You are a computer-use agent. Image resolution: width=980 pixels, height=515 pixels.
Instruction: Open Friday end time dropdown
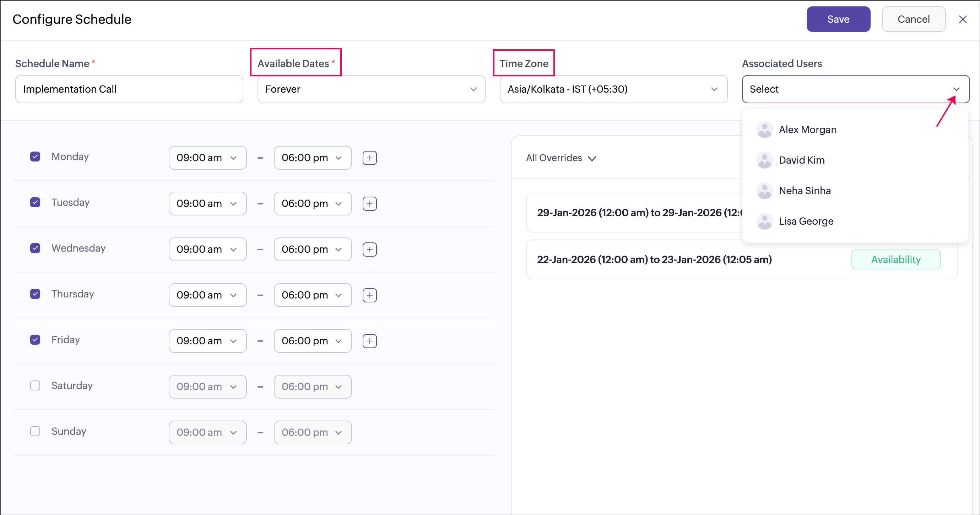pos(312,341)
